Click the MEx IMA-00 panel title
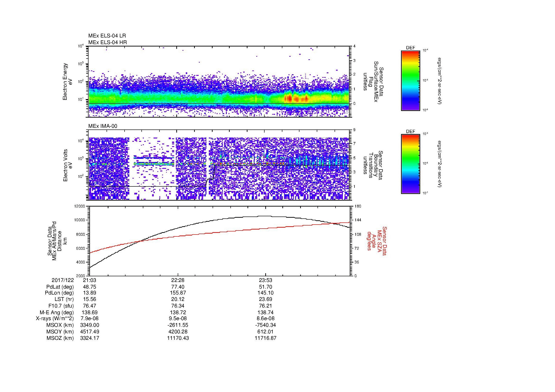Viewport: 555px width, 392px height. (103, 126)
